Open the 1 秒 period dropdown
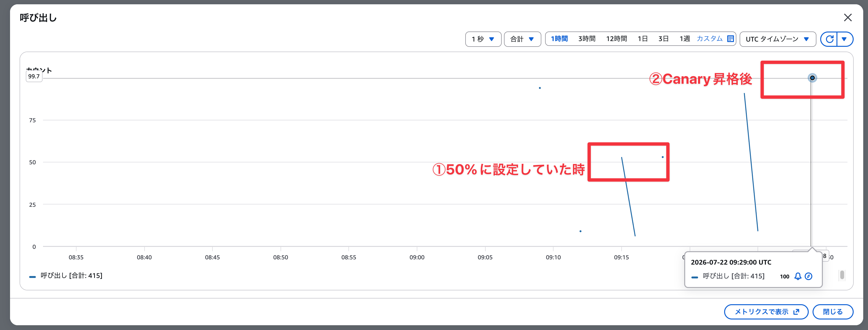This screenshot has width=868, height=330. click(x=483, y=39)
